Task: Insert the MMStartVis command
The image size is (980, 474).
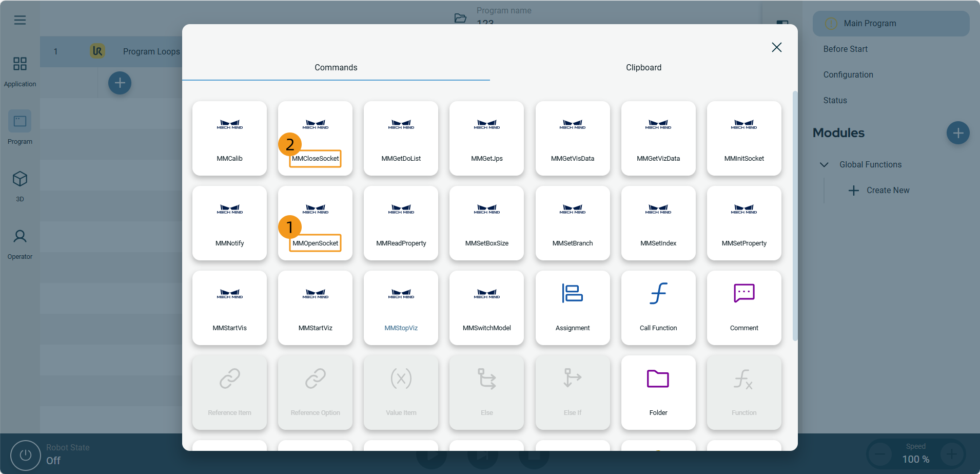Action: [229, 308]
